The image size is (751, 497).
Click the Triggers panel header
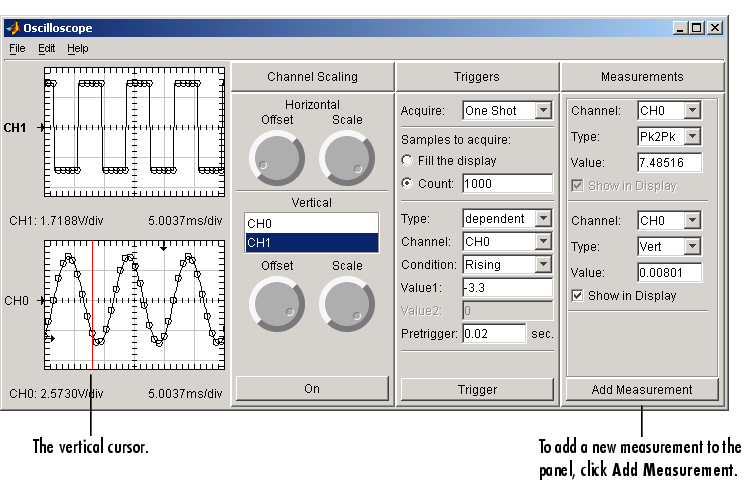[x=477, y=77]
